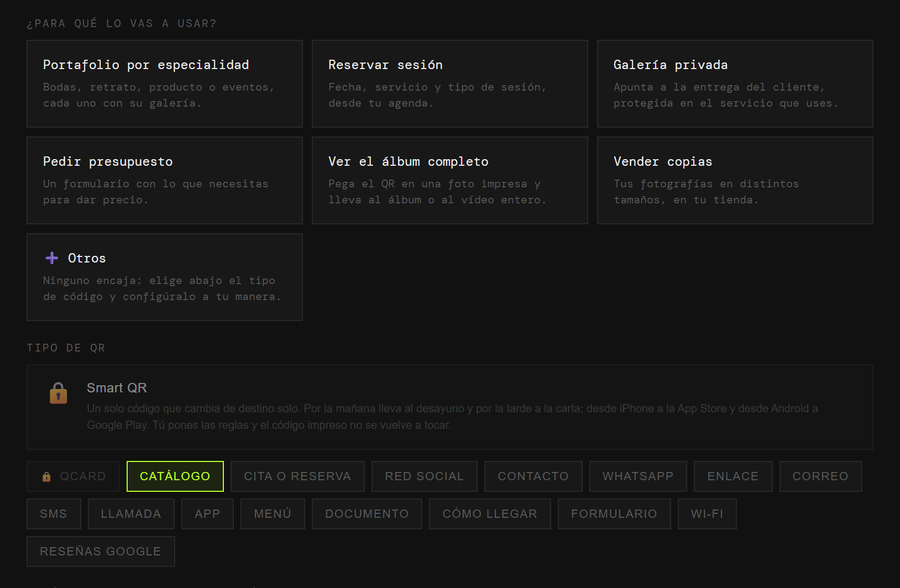900x588 pixels.
Task: Select the Reservar sesión use case card
Action: [x=450, y=83]
